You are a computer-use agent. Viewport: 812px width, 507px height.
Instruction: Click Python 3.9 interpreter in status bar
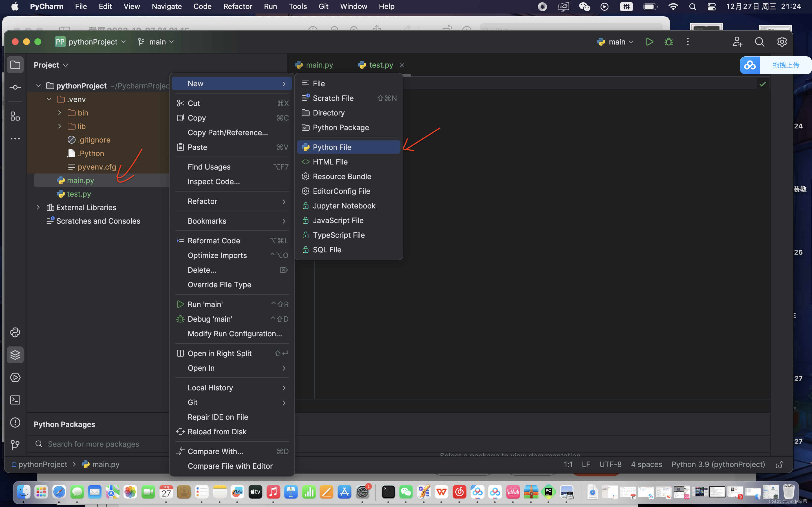point(718,464)
